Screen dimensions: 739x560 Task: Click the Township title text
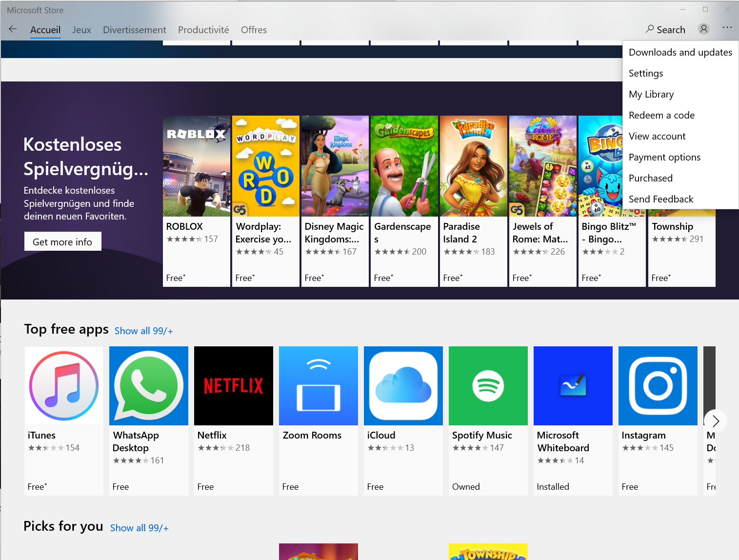pos(672,226)
